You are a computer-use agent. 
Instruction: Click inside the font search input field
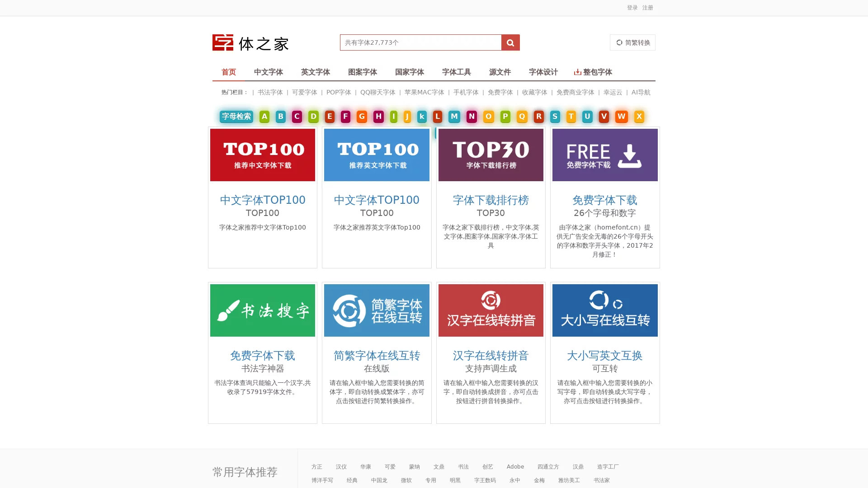[420, 42]
